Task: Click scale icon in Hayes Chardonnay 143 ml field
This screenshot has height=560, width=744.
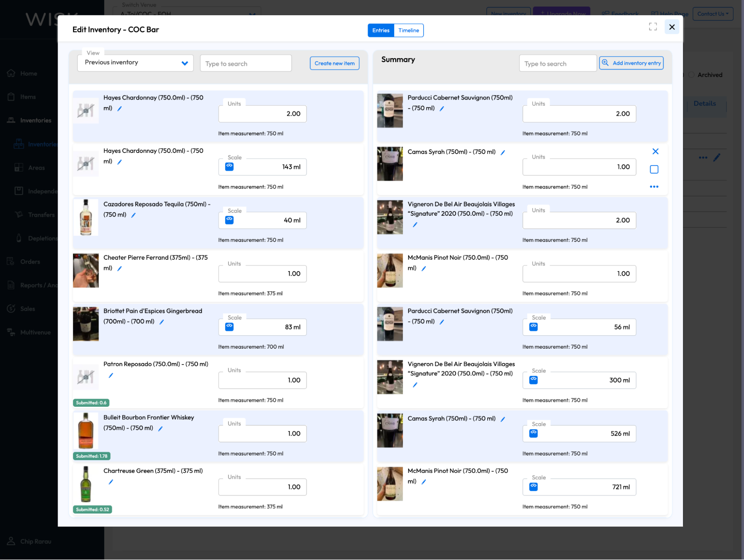Action: click(229, 167)
